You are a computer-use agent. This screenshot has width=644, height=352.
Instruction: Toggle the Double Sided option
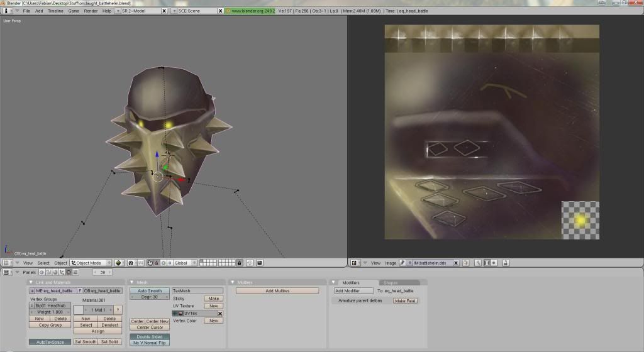149,336
